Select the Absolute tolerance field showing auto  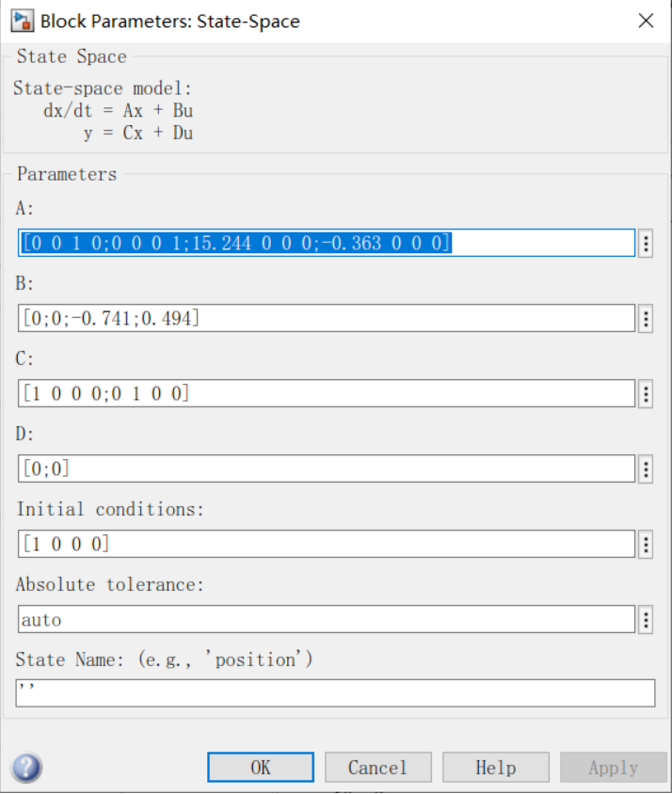(x=327, y=619)
